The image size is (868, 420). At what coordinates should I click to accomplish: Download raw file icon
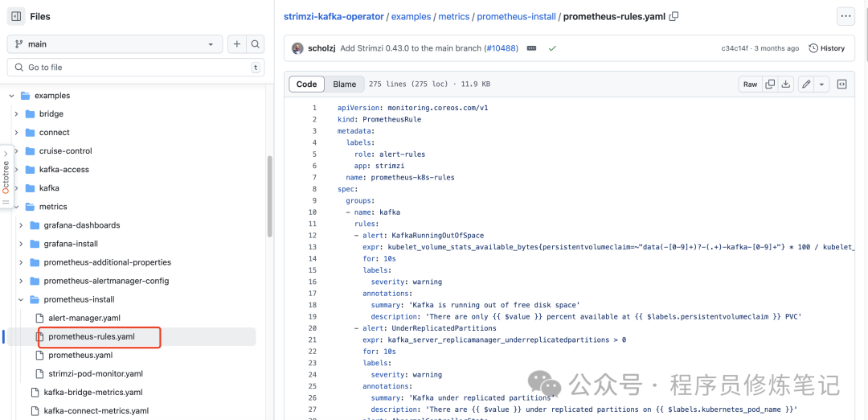[785, 84]
